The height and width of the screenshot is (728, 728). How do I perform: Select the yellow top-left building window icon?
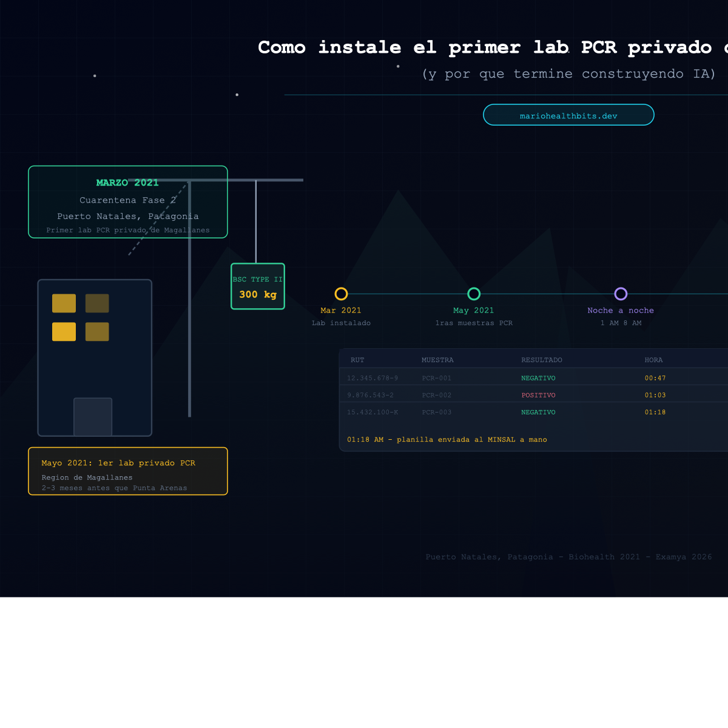pos(64,303)
